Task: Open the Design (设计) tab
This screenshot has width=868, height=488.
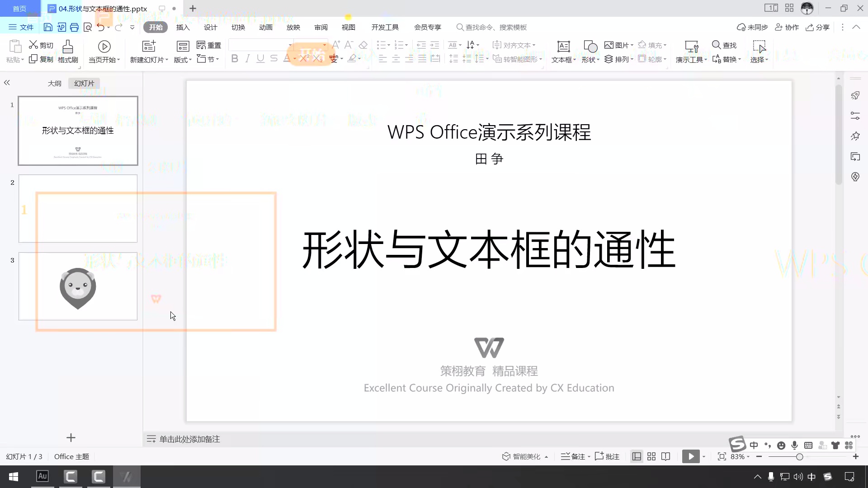Action: tap(210, 27)
